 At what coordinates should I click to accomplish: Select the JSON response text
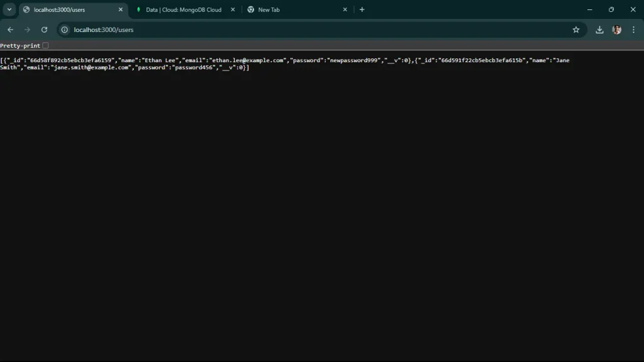coord(252,63)
